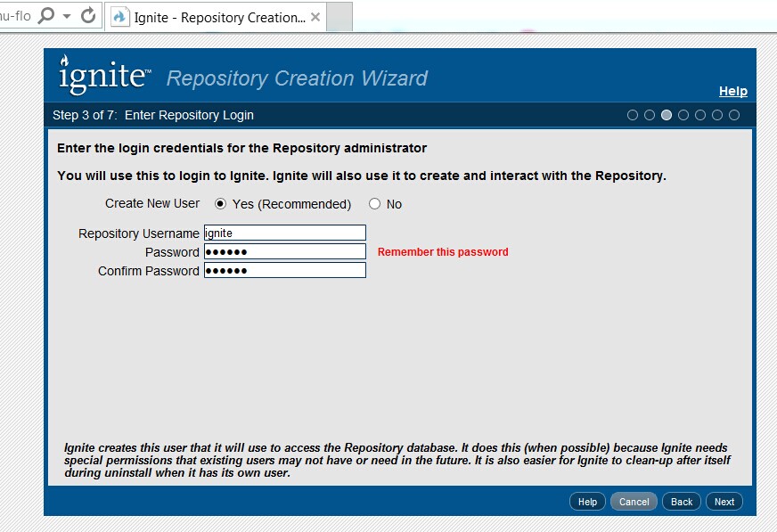This screenshot has width=777, height=532.
Task: Click the 'Create New User' label
Action: [x=152, y=203]
